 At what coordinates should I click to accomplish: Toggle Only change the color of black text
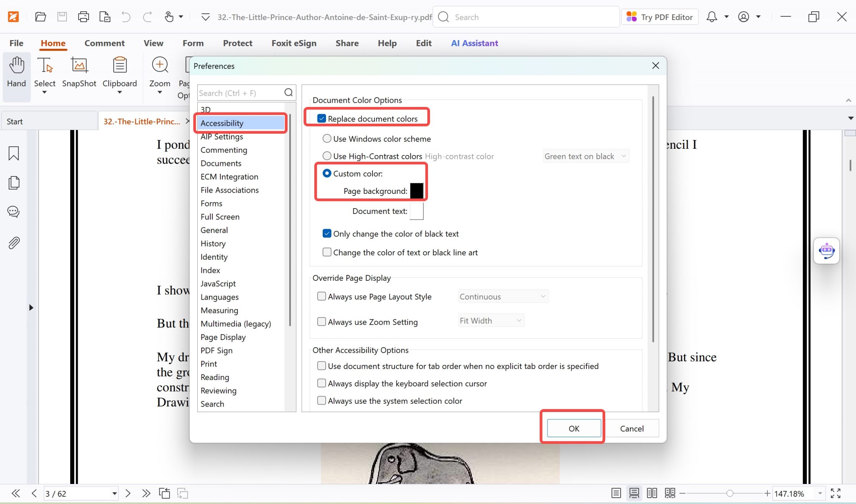click(x=327, y=234)
